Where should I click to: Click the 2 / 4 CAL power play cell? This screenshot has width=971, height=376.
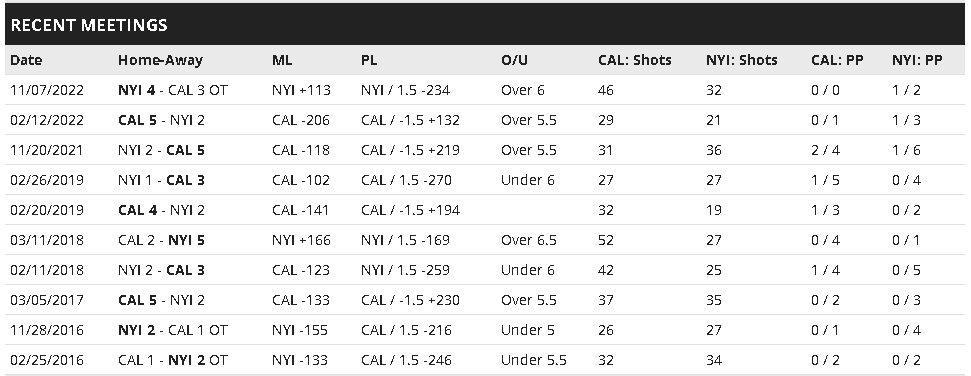(825, 151)
